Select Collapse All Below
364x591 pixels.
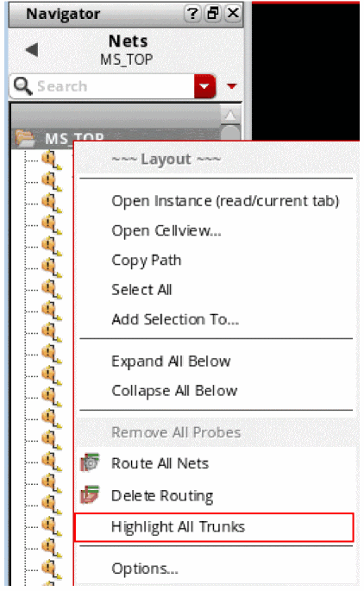click(x=174, y=391)
